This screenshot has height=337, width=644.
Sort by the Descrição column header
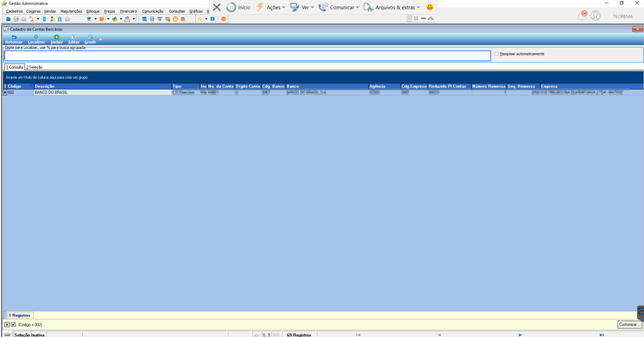click(x=103, y=86)
